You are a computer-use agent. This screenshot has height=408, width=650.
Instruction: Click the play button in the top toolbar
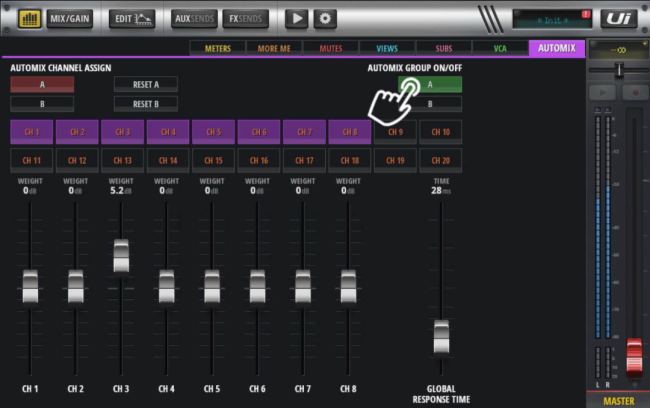click(297, 18)
